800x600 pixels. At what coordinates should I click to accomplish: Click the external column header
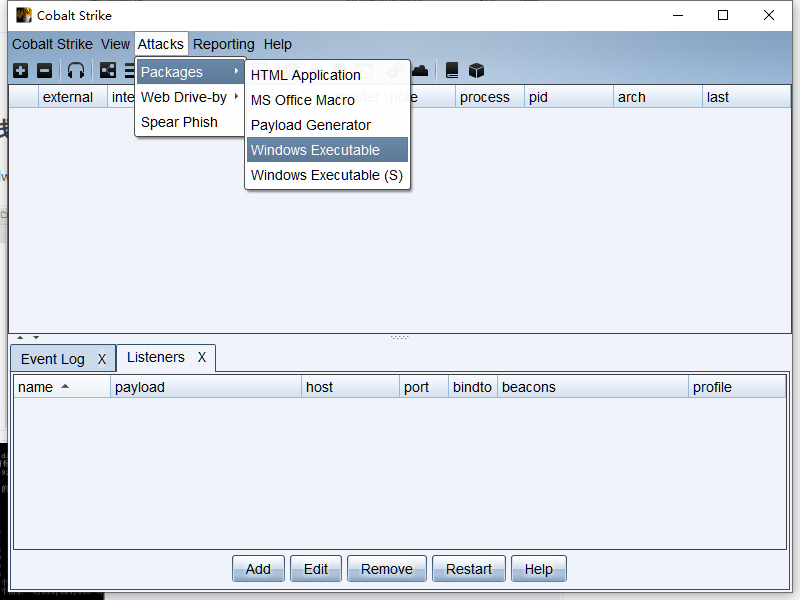click(x=72, y=97)
